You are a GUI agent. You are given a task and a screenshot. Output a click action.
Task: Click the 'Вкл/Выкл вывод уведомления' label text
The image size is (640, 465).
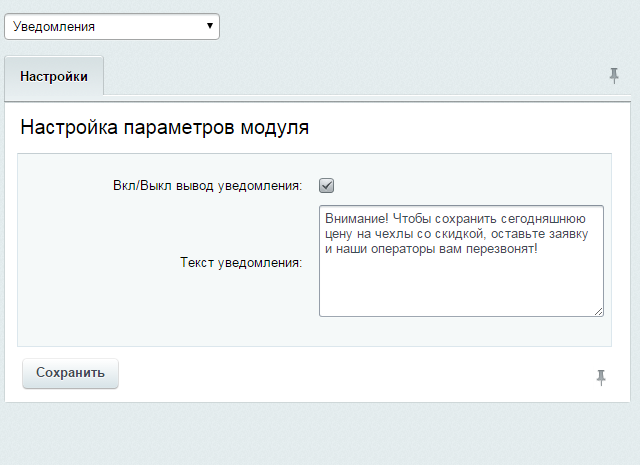[x=207, y=185]
